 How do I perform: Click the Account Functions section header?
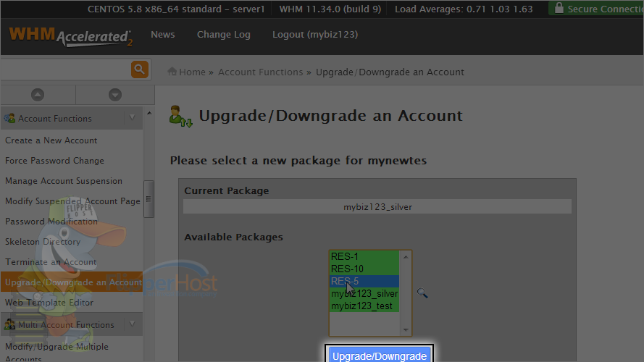point(72,118)
